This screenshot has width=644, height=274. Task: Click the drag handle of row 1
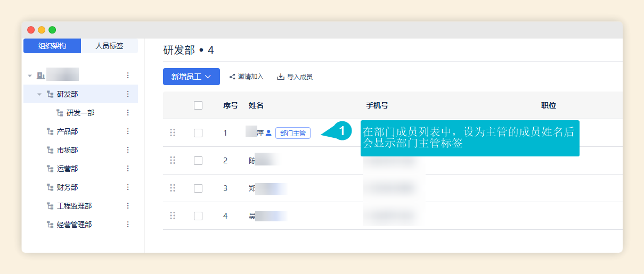click(x=173, y=132)
